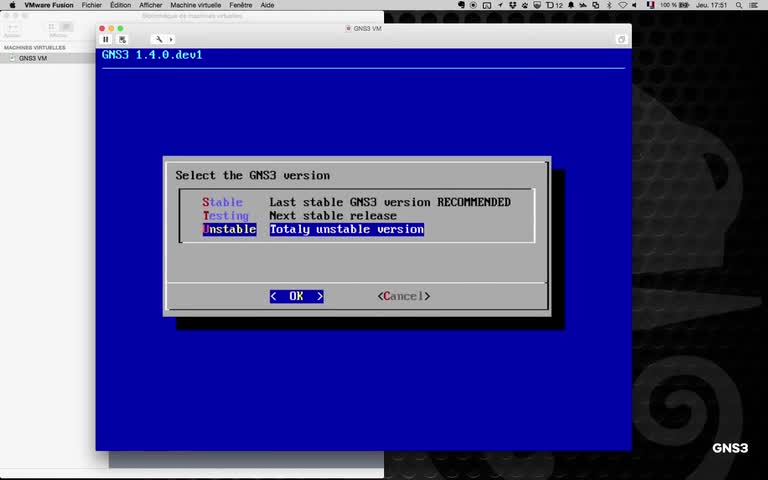Click the GNS3 1.4.0.dev1 header text
The height and width of the screenshot is (480, 768).
pyautogui.click(x=152, y=54)
